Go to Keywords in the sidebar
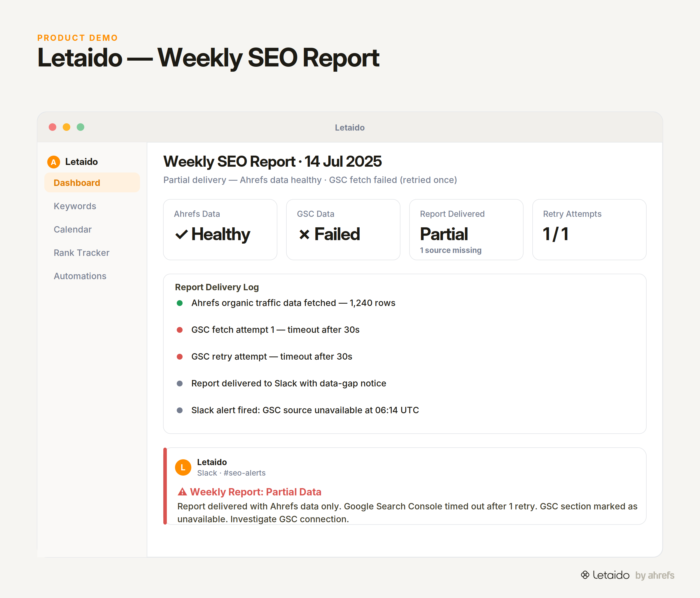The width and height of the screenshot is (700, 598). [x=92, y=206]
